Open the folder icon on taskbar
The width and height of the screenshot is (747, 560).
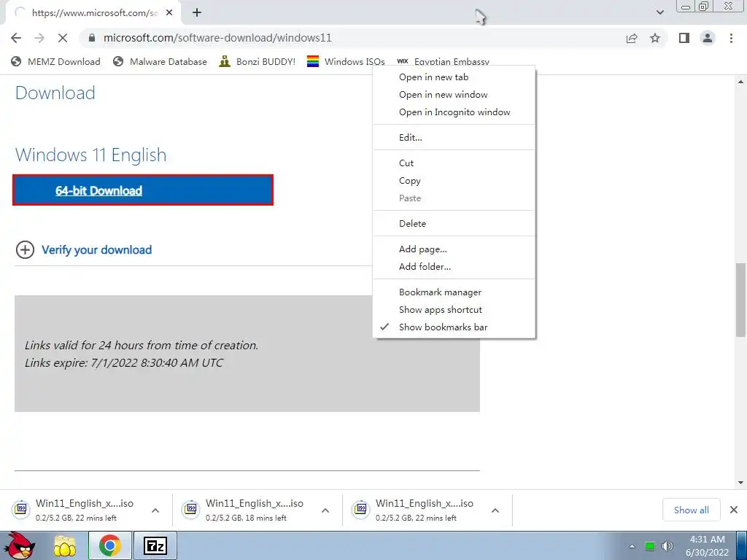65,545
